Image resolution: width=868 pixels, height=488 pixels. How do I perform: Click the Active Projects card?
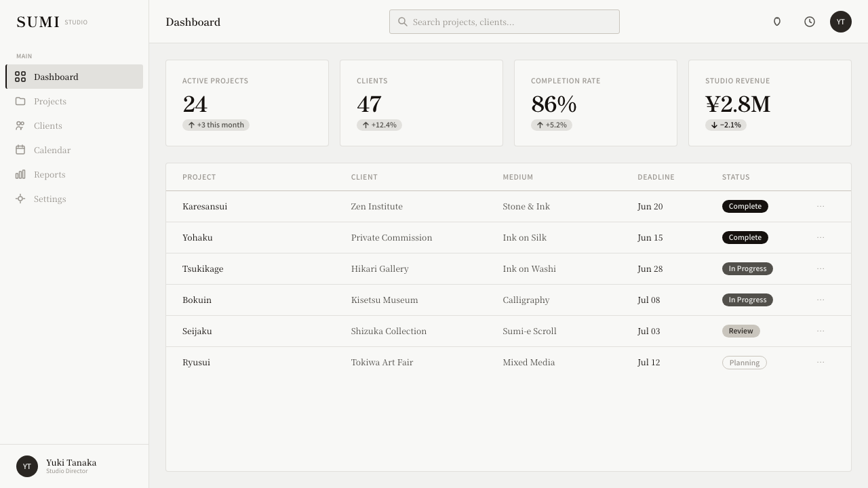247,103
